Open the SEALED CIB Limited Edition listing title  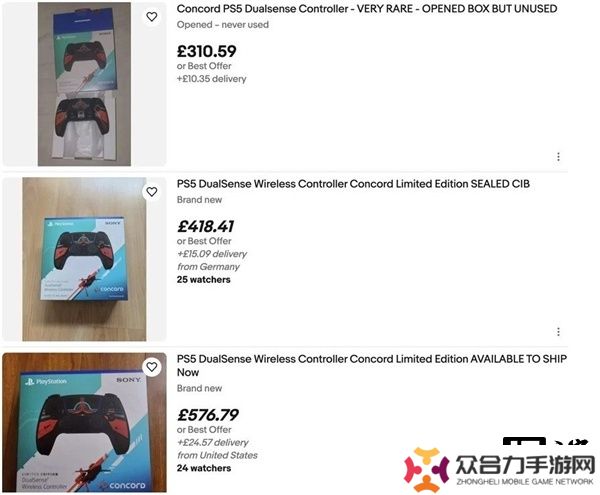(x=353, y=184)
